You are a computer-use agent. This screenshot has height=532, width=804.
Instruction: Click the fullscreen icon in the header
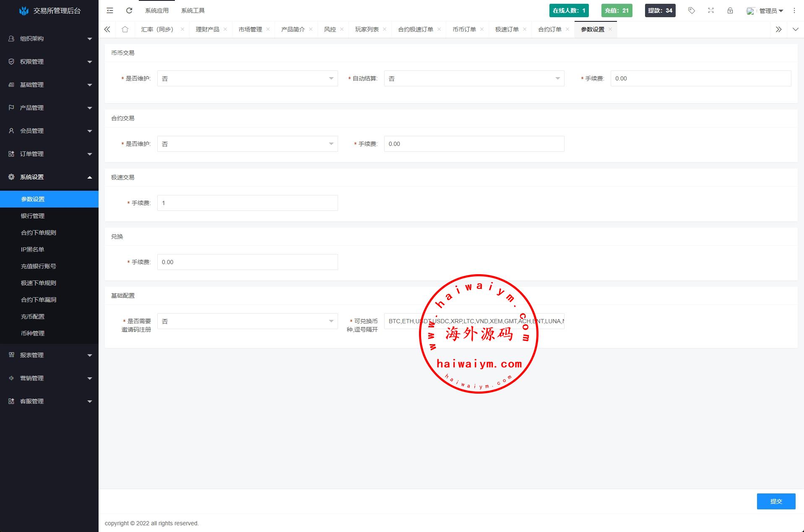tap(711, 10)
